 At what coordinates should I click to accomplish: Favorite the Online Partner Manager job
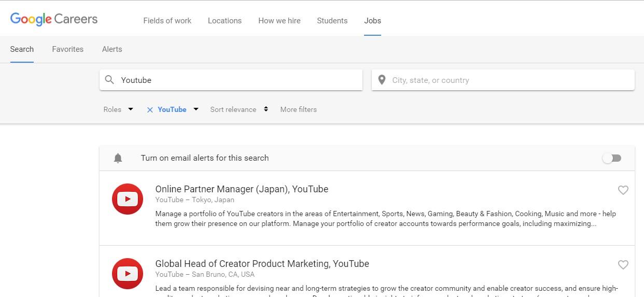coord(623,190)
